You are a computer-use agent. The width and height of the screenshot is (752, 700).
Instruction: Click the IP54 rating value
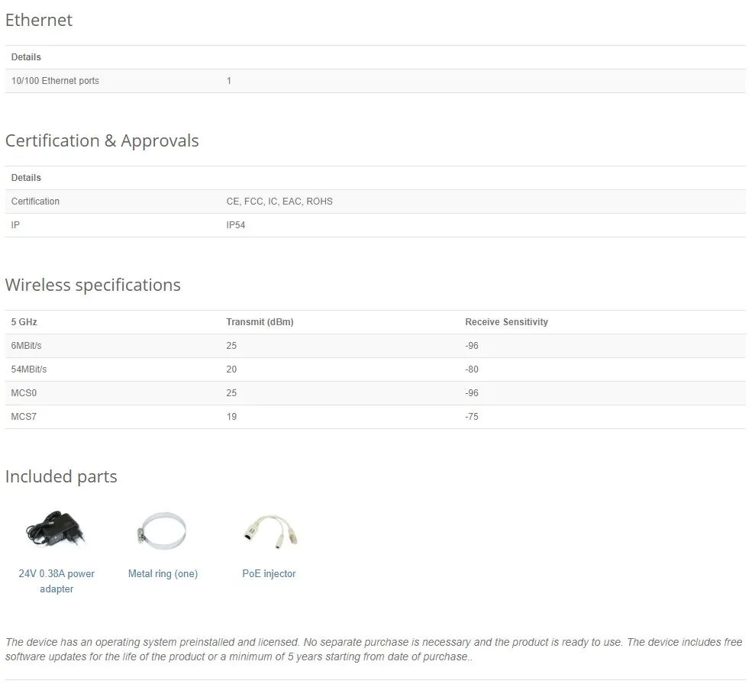(235, 225)
